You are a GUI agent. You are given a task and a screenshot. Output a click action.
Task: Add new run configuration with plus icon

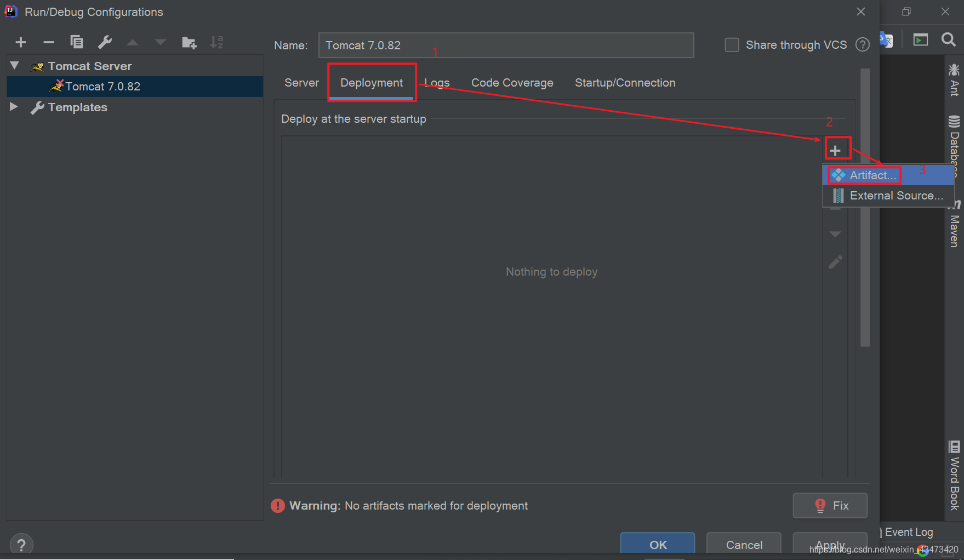[21, 42]
